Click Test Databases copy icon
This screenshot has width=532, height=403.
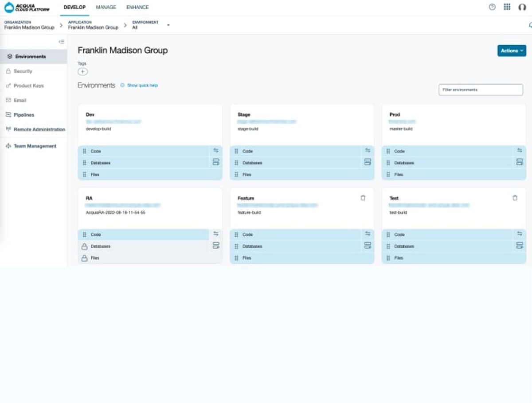(520, 246)
